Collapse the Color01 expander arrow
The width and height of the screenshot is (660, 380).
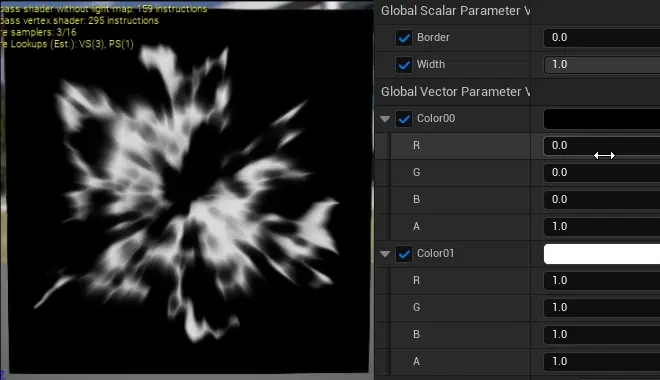[385, 254]
